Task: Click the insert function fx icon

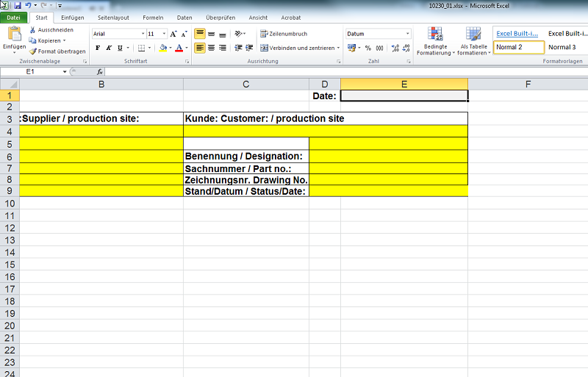Action: click(x=100, y=72)
